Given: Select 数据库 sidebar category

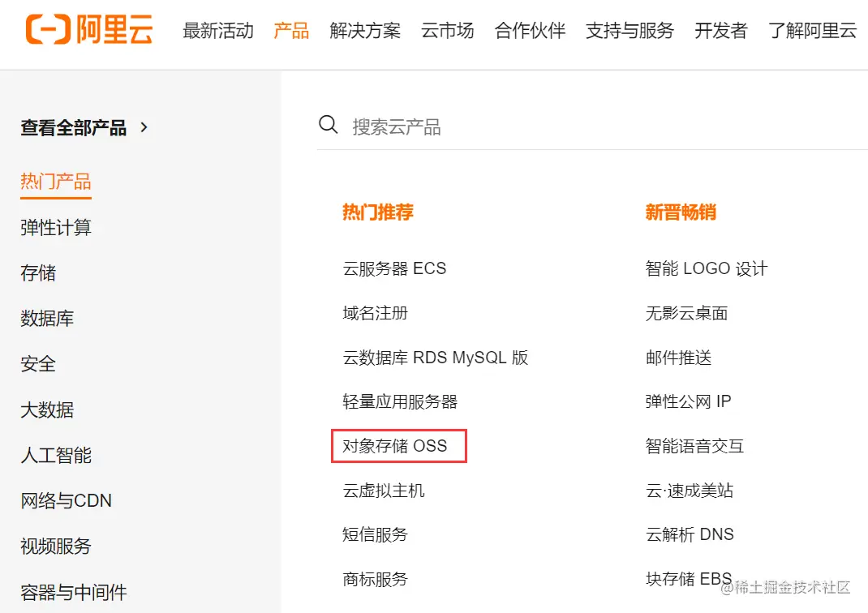Looking at the screenshot, I should [47, 318].
